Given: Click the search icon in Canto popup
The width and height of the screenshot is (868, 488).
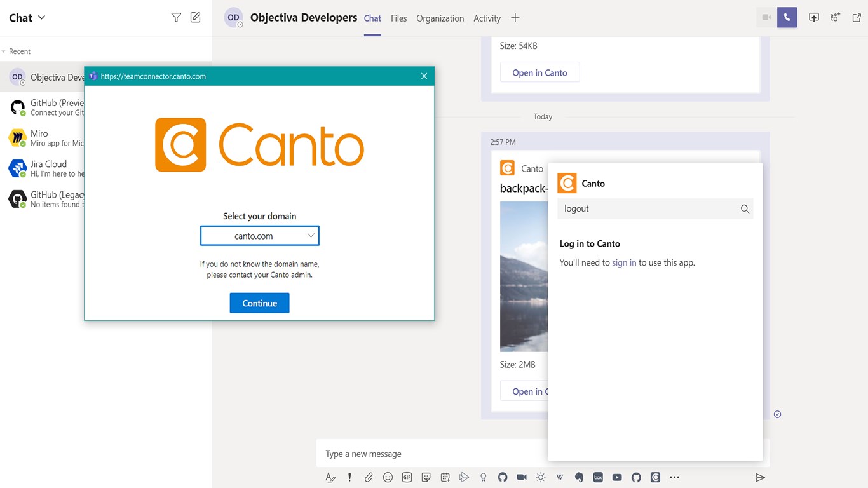Looking at the screenshot, I should pyautogui.click(x=745, y=209).
